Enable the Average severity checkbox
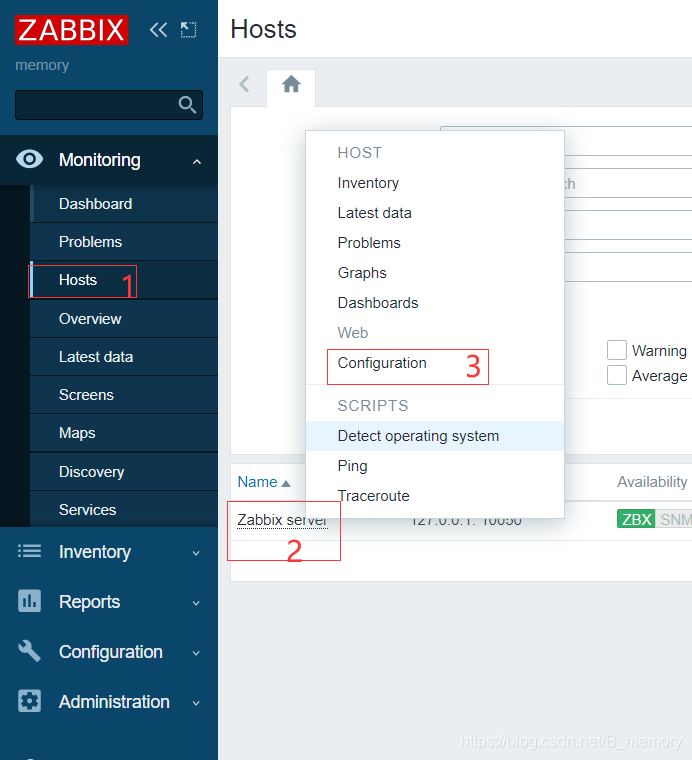The image size is (692, 760). (x=617, y=375)
